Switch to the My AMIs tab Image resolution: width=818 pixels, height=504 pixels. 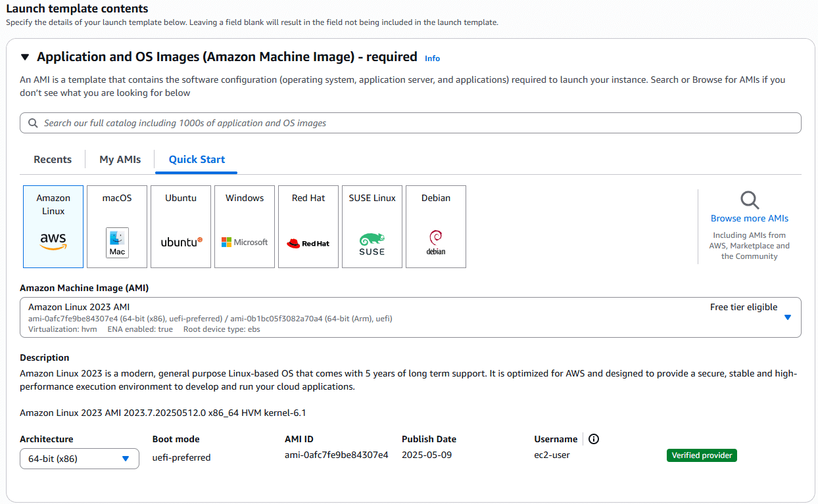(120, 160)
